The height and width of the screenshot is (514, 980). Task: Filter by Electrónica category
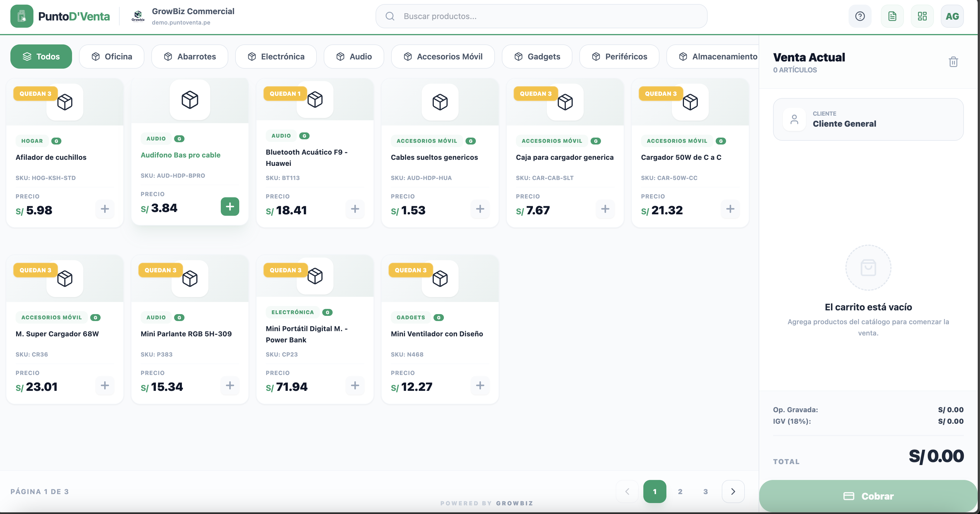click(x=276, y=57)
